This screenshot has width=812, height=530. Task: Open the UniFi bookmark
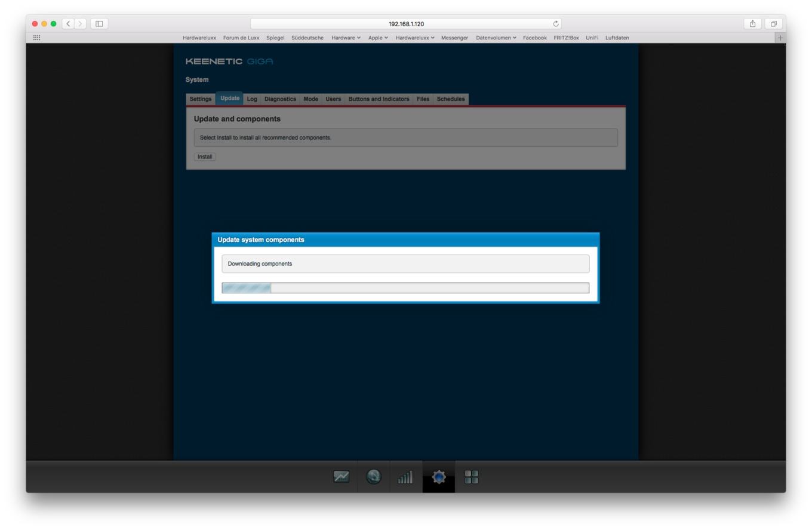(x=592, y=38)
